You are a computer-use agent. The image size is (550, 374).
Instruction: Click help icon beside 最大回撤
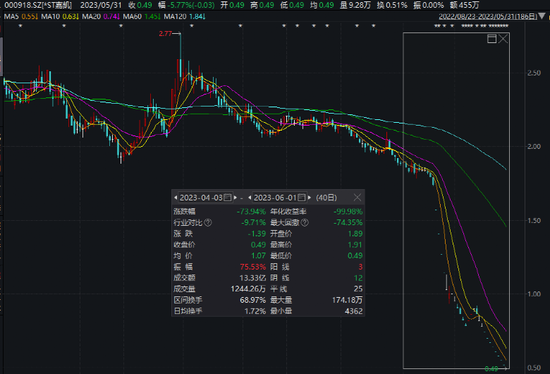point(304,222)
